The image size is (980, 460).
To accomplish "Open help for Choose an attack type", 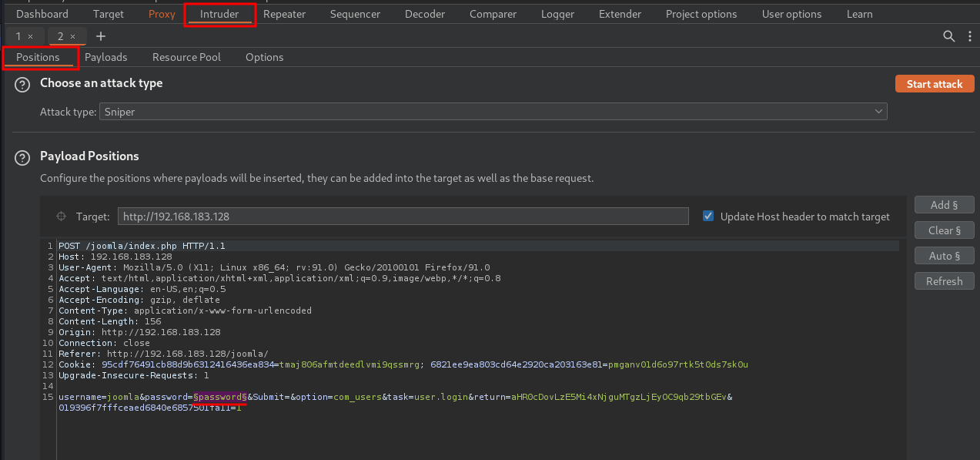I will 22,85.
